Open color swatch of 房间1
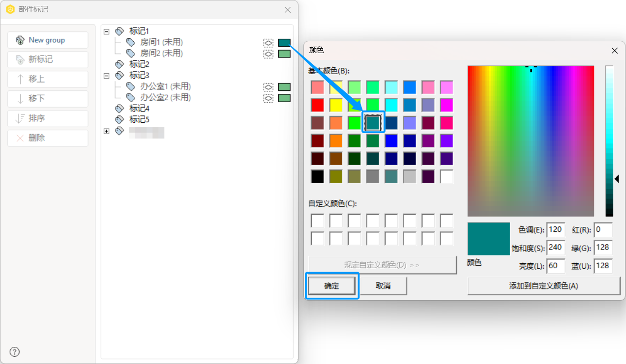The image size is (626, 364). pyautogui.click(x=284, y=43)
